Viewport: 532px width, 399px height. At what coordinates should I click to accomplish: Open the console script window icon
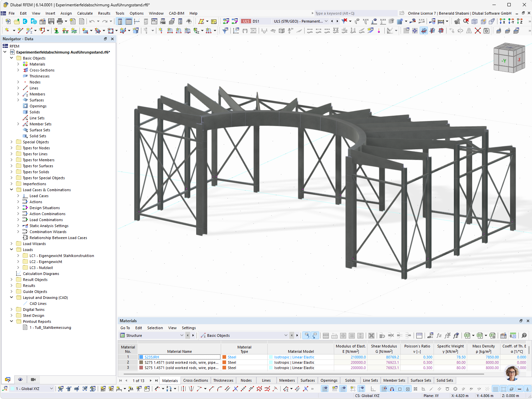[x=154, y=21]
